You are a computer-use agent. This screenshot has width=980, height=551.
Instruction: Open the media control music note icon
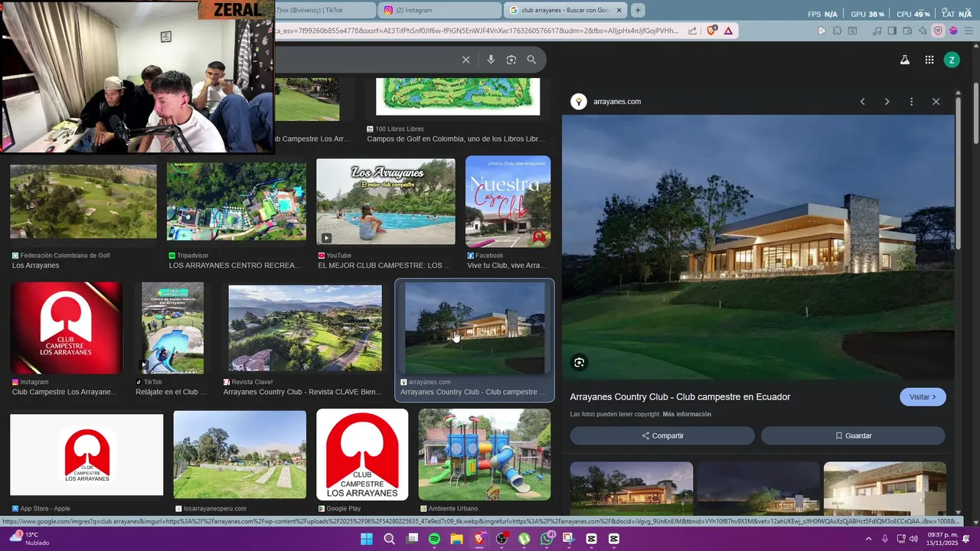[x=876, y=31]
